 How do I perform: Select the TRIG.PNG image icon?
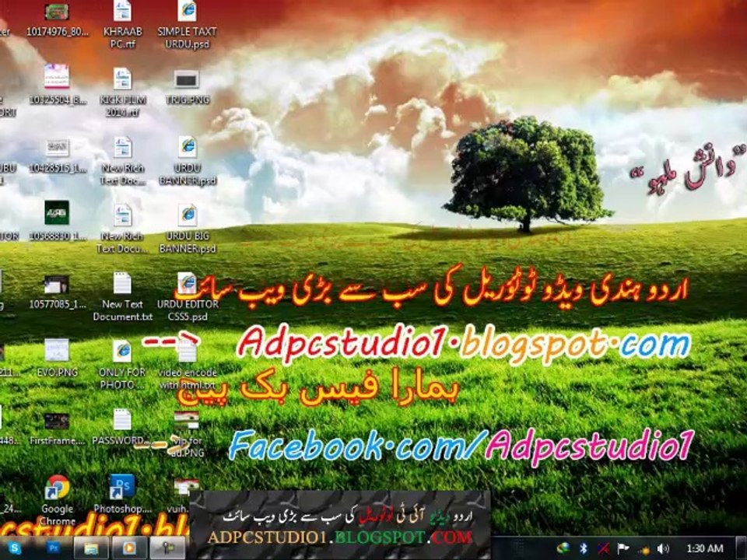coord(187,79)
